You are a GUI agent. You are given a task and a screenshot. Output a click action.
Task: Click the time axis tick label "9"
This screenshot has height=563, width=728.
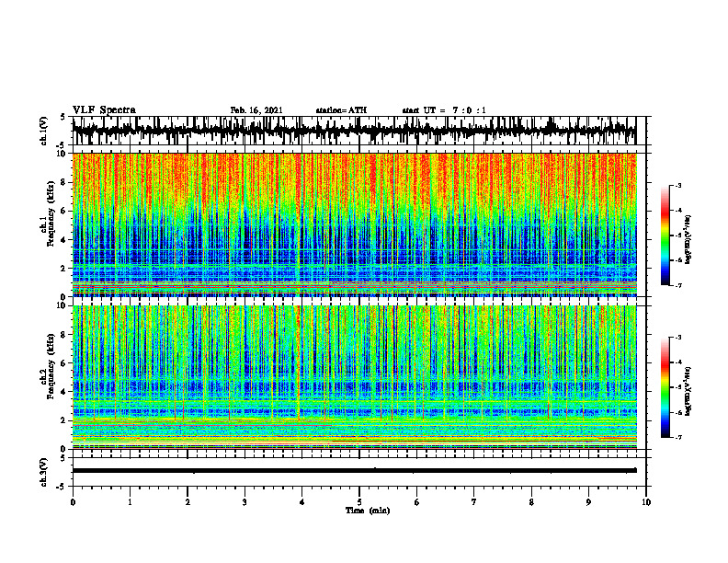(588, 502)
